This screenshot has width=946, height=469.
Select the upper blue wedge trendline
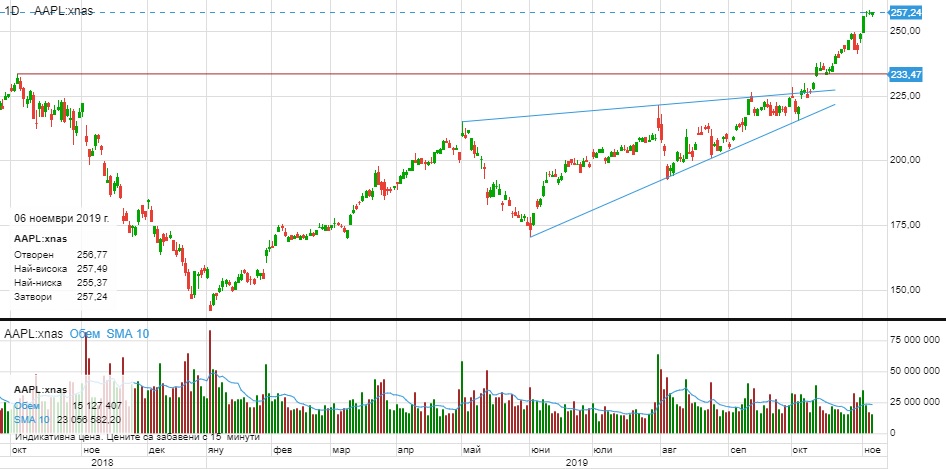click(x=649, y=106)
